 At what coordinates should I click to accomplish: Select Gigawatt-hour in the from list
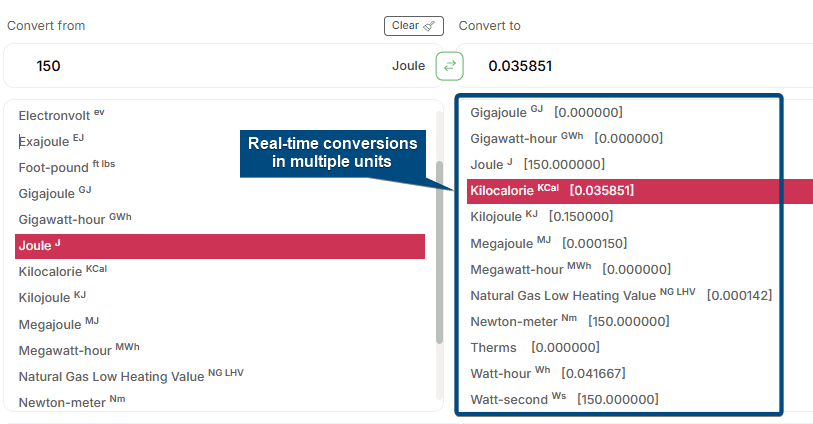point(75,219)
